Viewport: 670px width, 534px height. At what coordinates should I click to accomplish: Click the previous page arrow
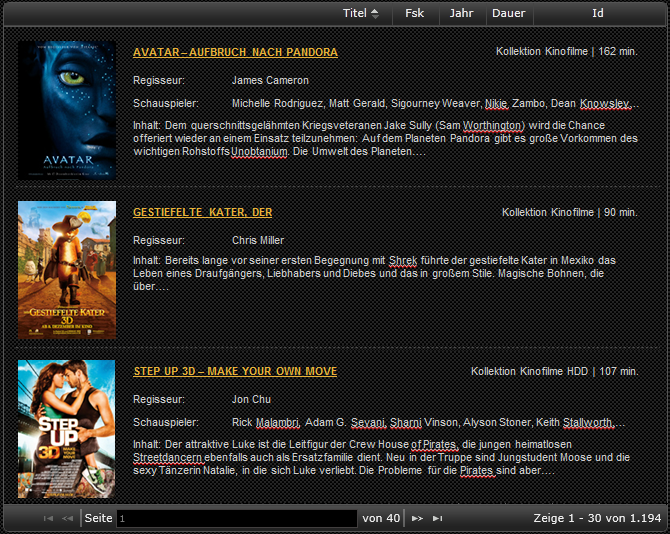click(67, 518)
